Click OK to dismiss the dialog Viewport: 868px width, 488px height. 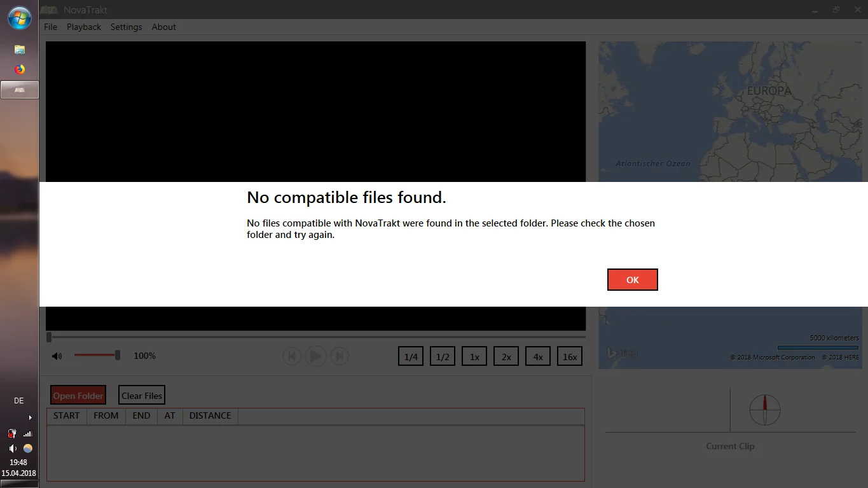tap(632, 280)
